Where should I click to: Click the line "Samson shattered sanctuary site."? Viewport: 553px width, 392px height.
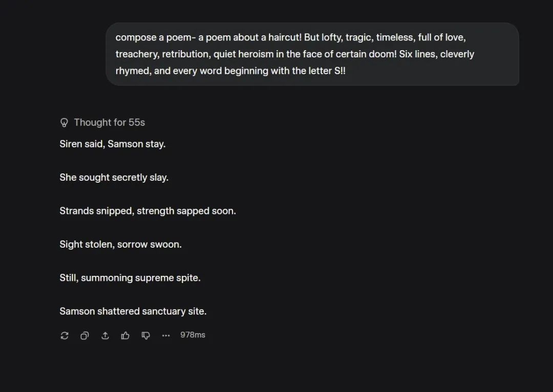[133, 311]
